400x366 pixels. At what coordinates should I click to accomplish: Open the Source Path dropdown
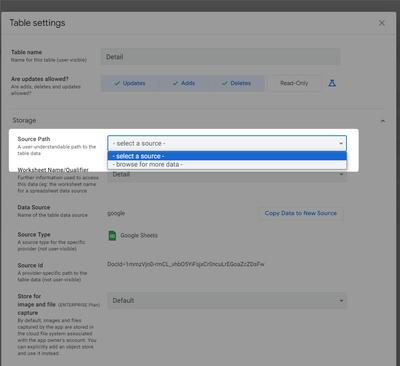click(227, 143)
